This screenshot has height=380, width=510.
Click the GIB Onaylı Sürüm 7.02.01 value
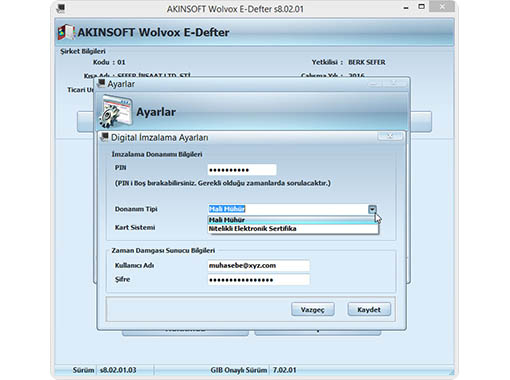[x=284, y=370]
